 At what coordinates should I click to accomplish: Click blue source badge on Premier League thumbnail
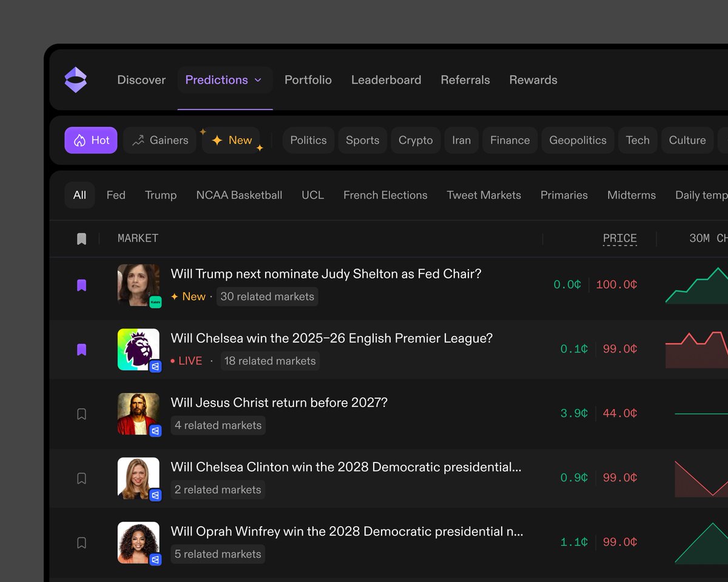(x=155, y=366)
